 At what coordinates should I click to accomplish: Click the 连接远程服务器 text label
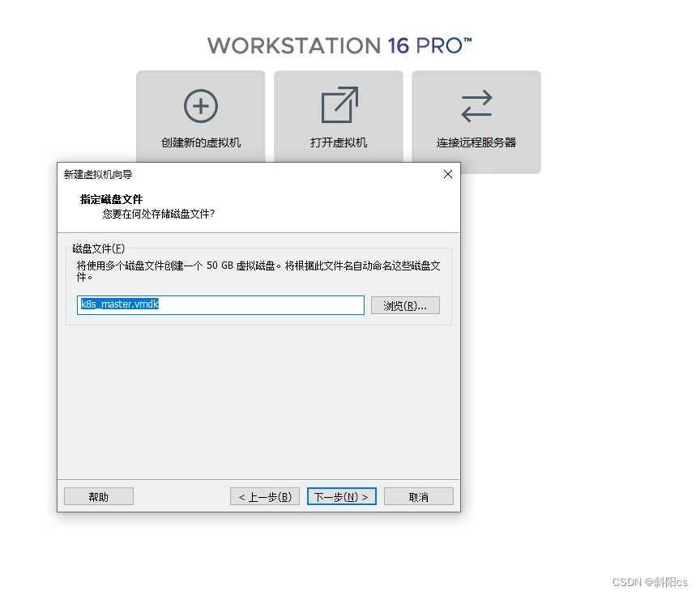click(x=476, y=142)
